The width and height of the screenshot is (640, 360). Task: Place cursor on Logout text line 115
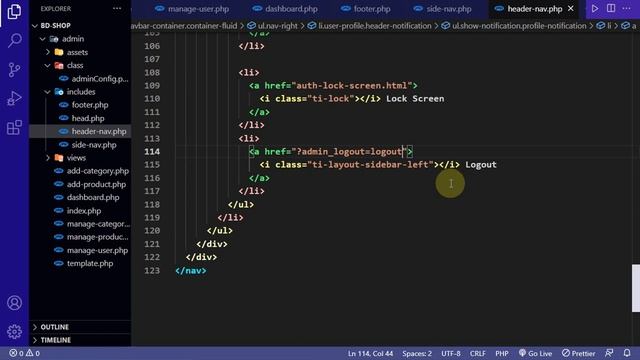(481, 164)
